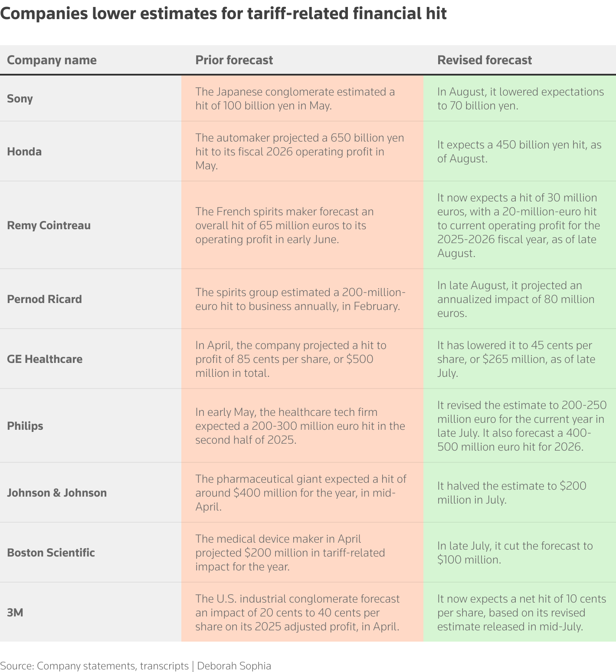Click the Remy Cointreau row label

(x=49, y=225)
